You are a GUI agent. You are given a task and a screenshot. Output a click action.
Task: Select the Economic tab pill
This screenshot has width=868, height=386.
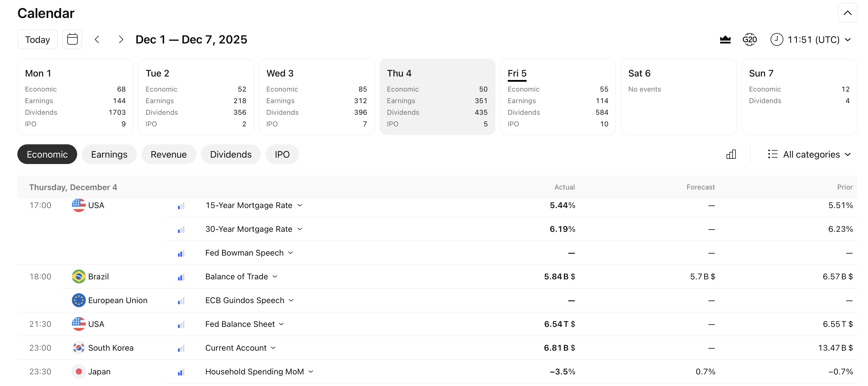(x=47, y=154)
